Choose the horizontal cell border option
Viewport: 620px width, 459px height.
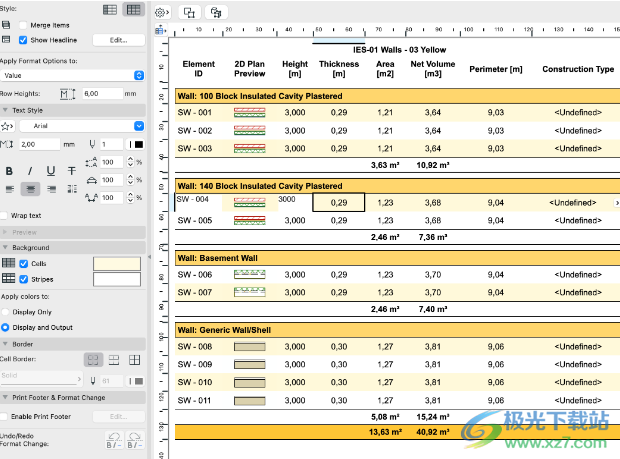tap(114, 360)
